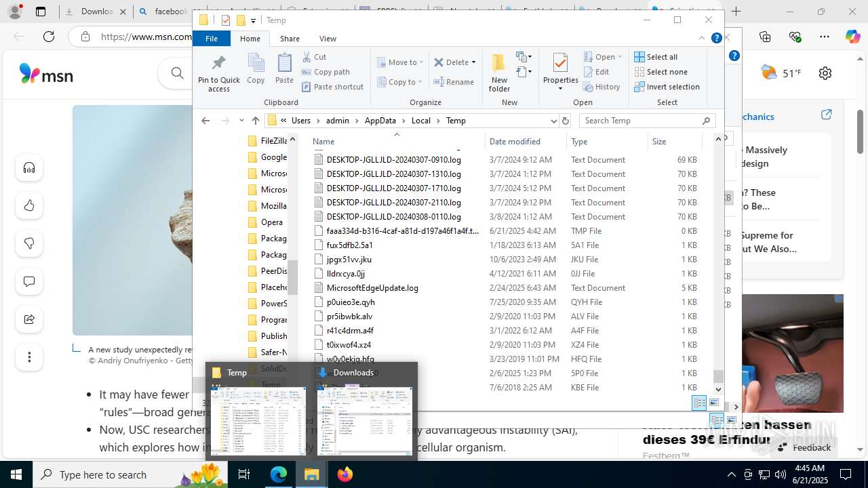Click Select none in the ribbon
The image size is (868, 488).
(660, 72)
